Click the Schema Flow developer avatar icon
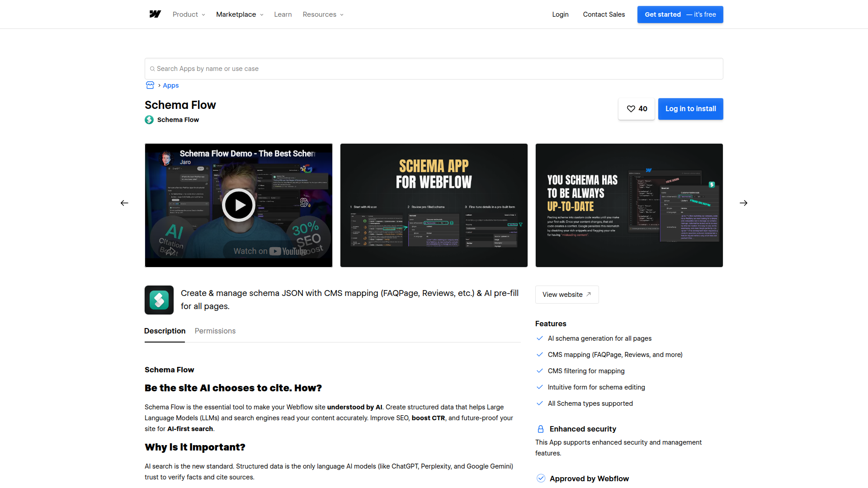 click(149, 120)
